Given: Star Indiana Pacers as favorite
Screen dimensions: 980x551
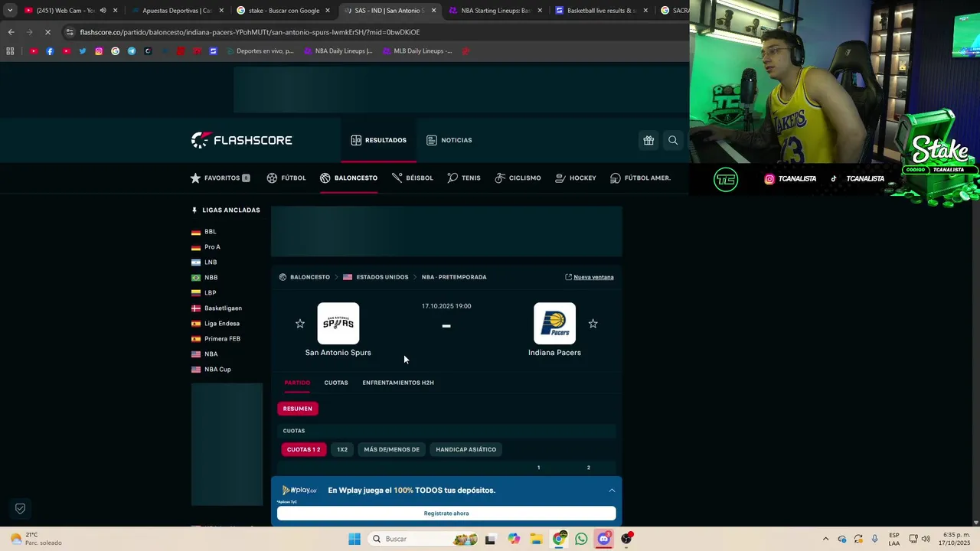Looking at the screenshot, I should [x=593, y=324].
